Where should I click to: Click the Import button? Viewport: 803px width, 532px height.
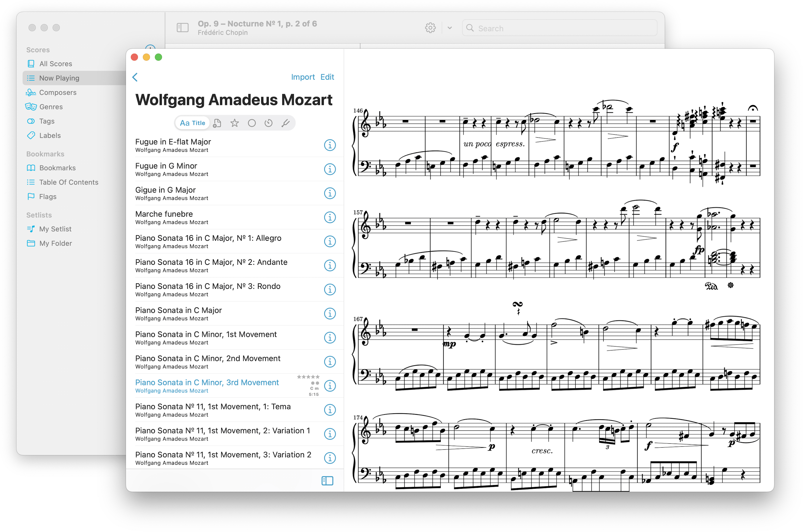tap(303, 77)
